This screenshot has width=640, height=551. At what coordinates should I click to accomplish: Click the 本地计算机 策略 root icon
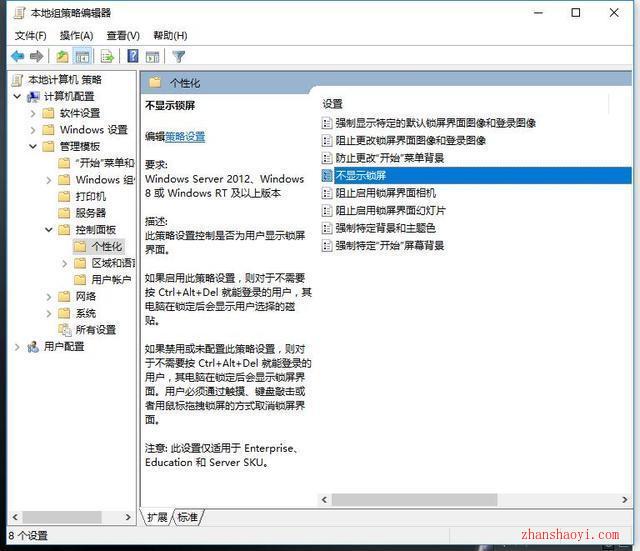(x=18, y=80)
